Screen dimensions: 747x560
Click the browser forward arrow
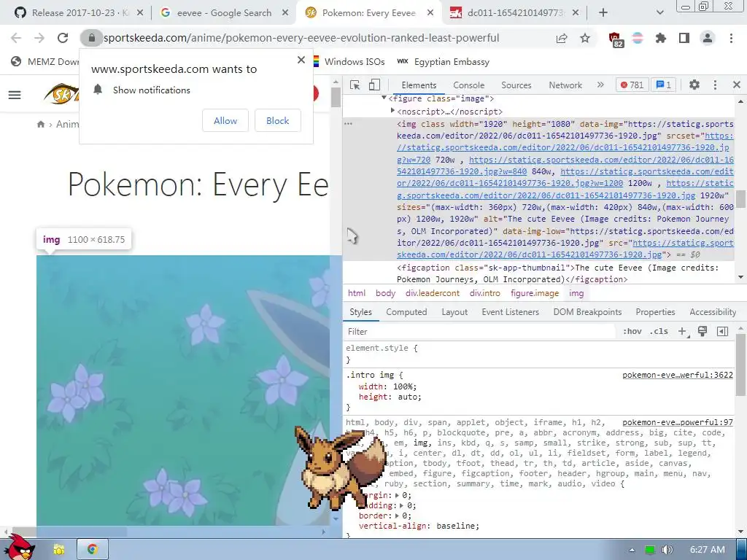point(39,38)
